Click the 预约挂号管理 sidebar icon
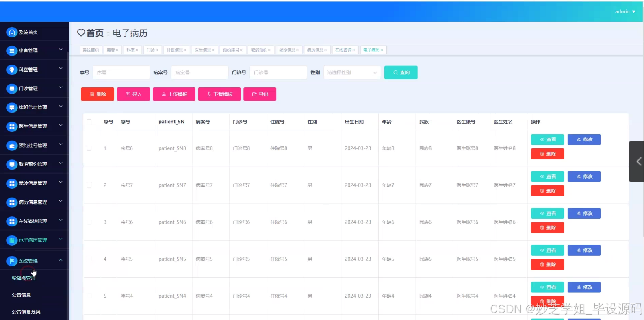 (x=12, y=146)
